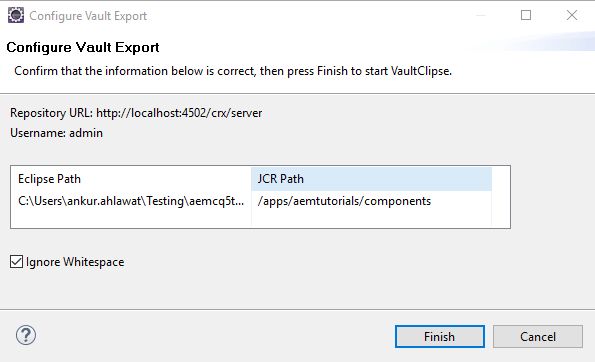Click the Ignore Whitespace label text

75,262
